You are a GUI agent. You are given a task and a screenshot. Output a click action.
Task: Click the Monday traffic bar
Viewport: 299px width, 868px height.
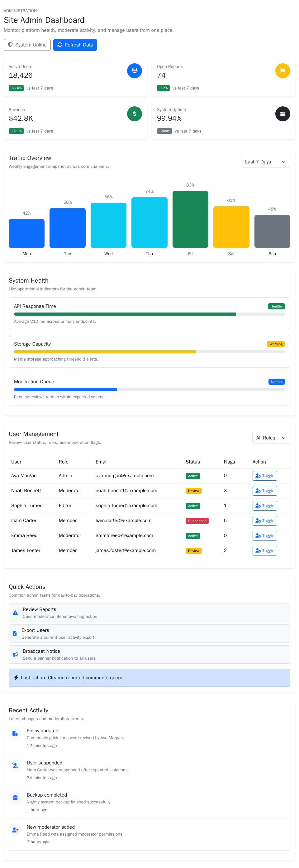26,234
